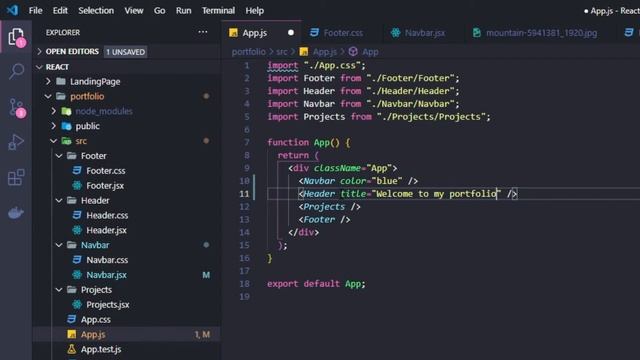
Task: Click the 'function App() {' code line
Action: (x=309, y=142)
